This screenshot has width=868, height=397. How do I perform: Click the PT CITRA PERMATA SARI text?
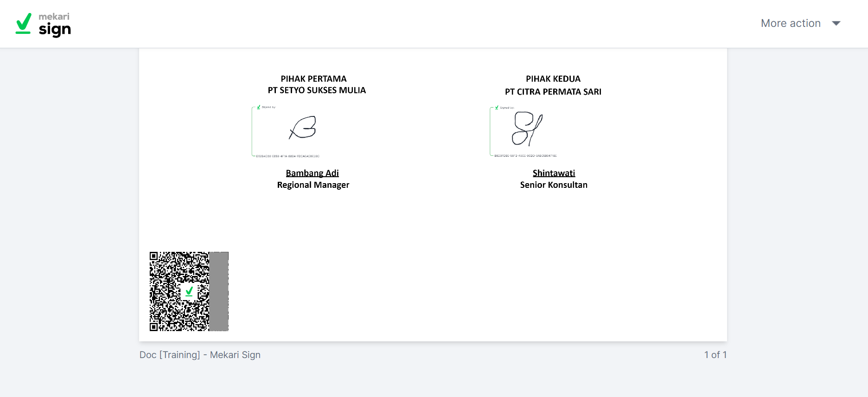click(x=553, y=92)
